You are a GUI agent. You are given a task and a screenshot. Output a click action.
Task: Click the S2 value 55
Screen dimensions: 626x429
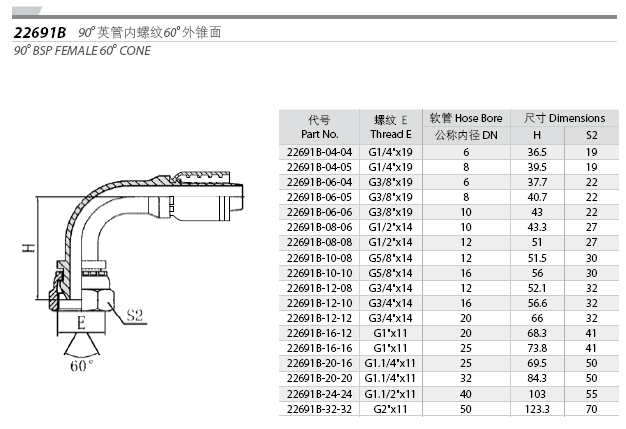[x=592, y=394]
